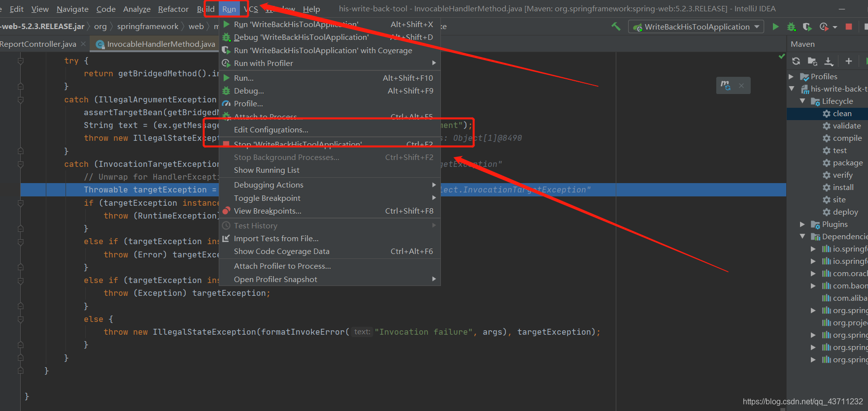This screenshot has height=411, width=868.
Task: Dismiss the floating Maven changes popup
Action: pyautogui.click(x=741, y=86)
